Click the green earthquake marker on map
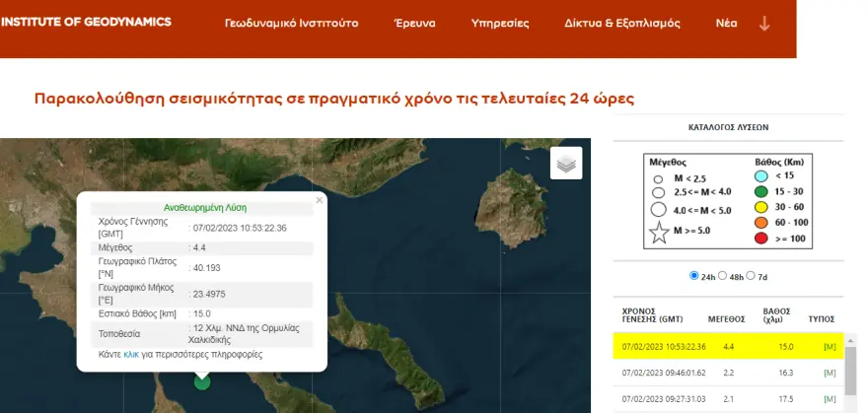The height and width of the screenshot is (413, 868). tap(202, 380)
